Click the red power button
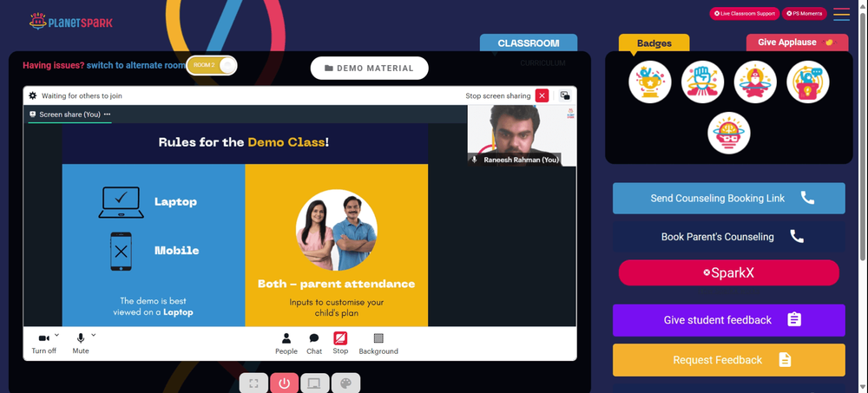This screenshot has width=868, height=393. point(285,383)
